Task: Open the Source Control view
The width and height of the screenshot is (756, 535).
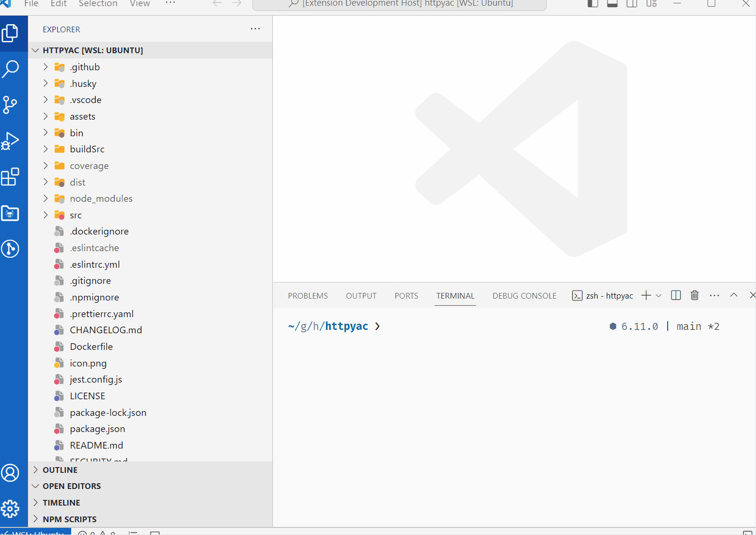Action: click(x=10, y=105)
